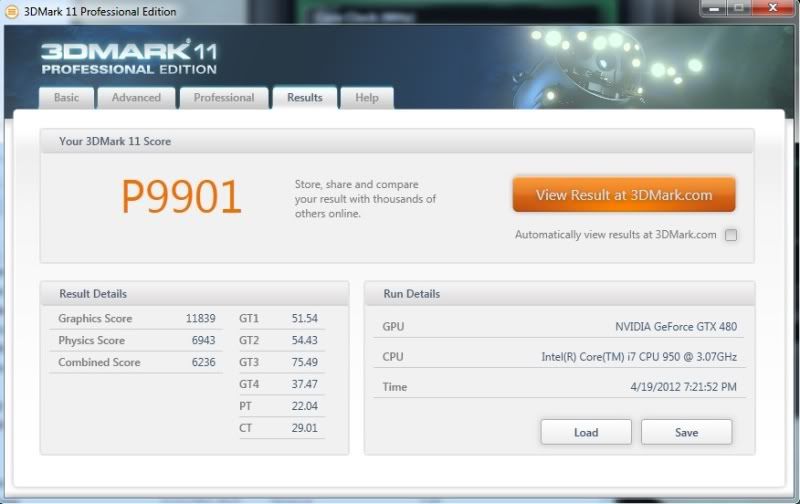Select the Combined Score value 6236
Image resolution: width=800 pixels, height=504 pixels.
[204, 362]
